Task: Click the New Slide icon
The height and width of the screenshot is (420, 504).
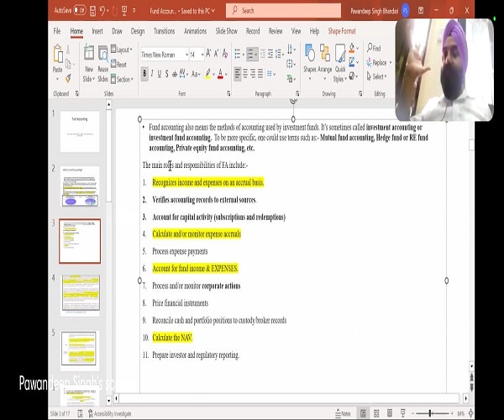Action: click(x=89, y=53)
